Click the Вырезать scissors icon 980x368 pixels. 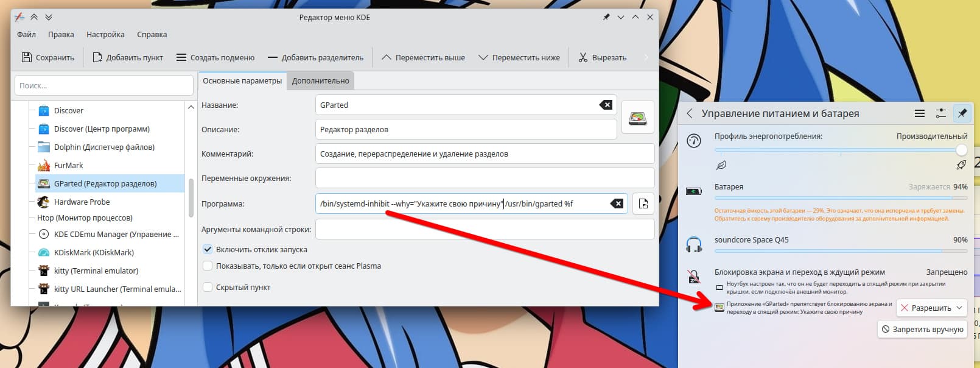point(583,57)
